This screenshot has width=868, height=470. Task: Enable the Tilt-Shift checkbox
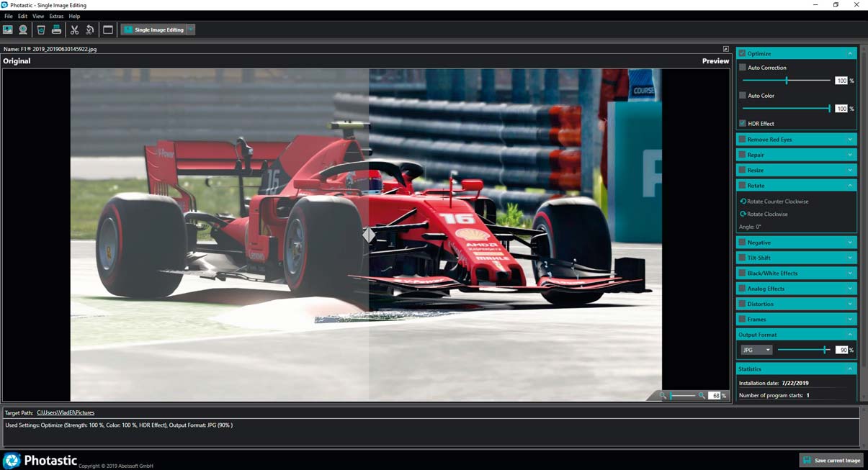click(742, 258)
